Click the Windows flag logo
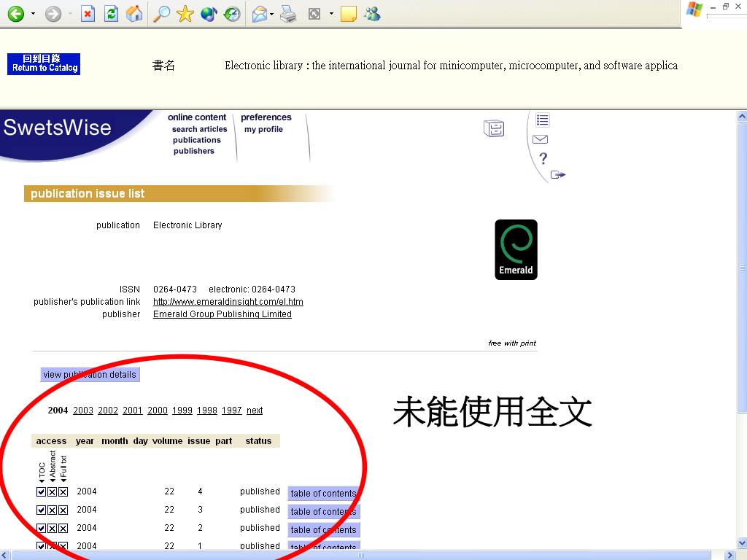The width and height of the screenshot is (747, 560). coord(694,9)
